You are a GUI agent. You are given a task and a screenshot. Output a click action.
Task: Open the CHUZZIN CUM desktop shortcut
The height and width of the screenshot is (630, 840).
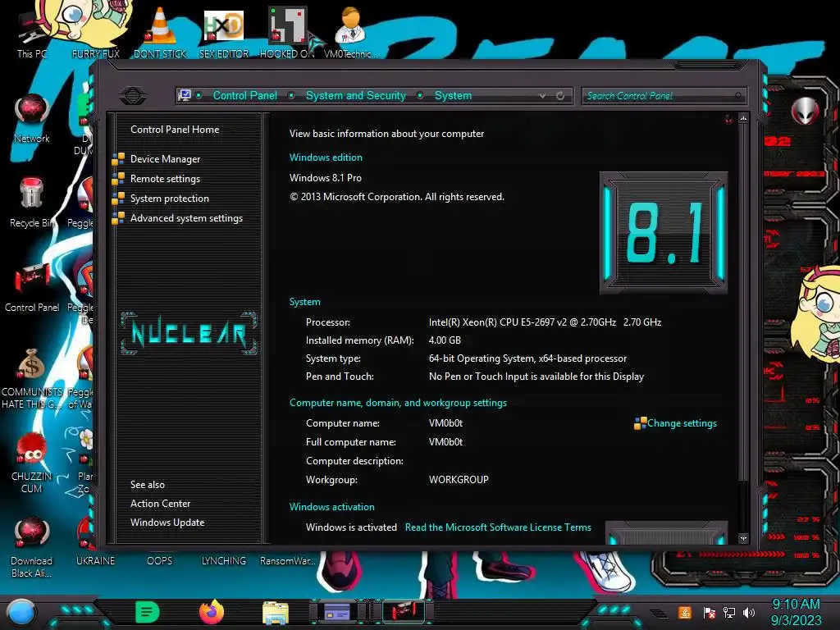(32, 463)
